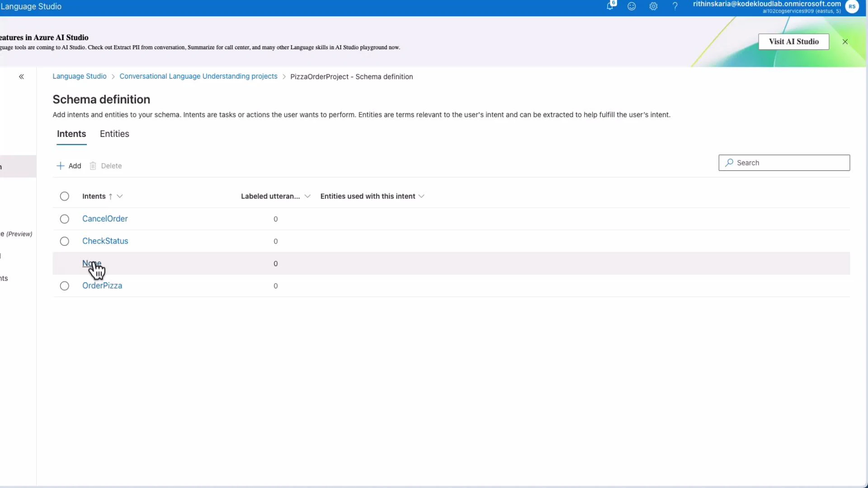Open the Intents column sort dropdown
This screenshot has height=488, width=868.
[119, 196]
